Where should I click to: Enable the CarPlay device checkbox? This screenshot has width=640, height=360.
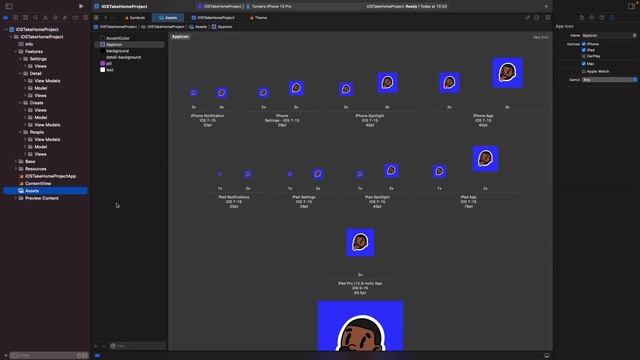(584, 56)
